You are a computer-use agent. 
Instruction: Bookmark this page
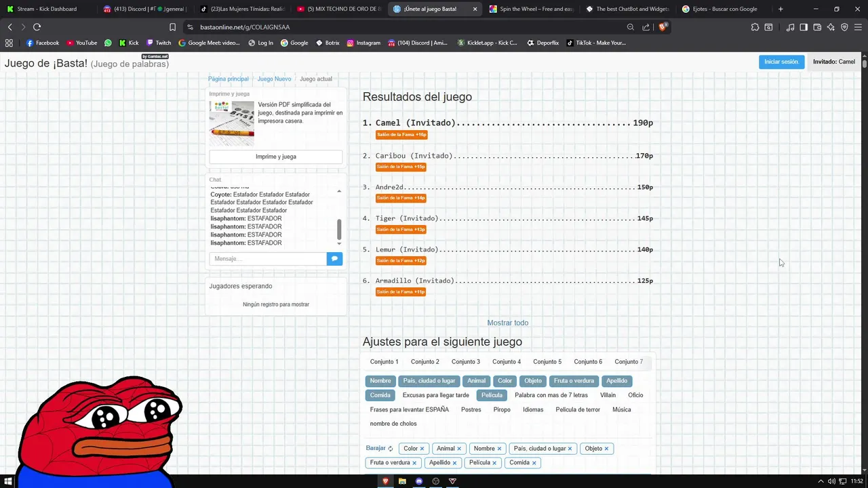(x=172, y=27)
